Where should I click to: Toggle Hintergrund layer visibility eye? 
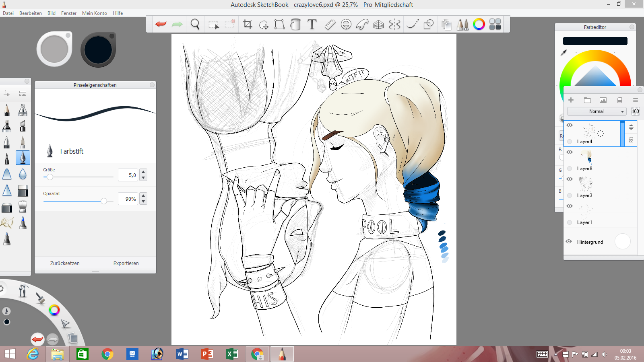coord(569,241)
